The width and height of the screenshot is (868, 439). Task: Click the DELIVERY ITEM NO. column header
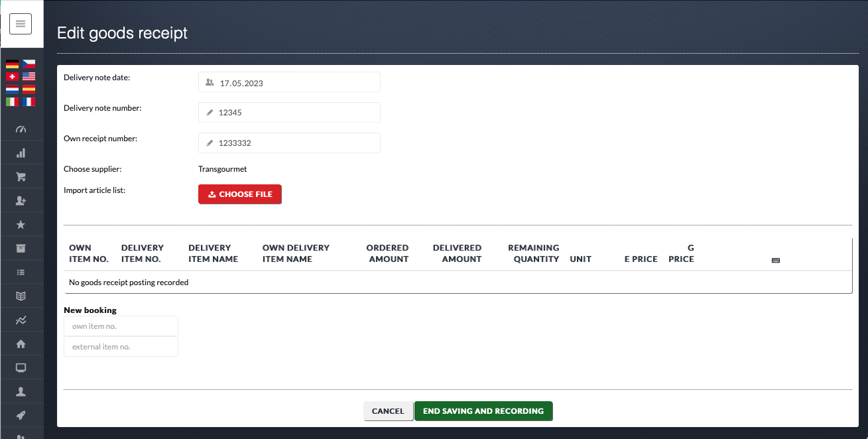click(x=143, y=253)
